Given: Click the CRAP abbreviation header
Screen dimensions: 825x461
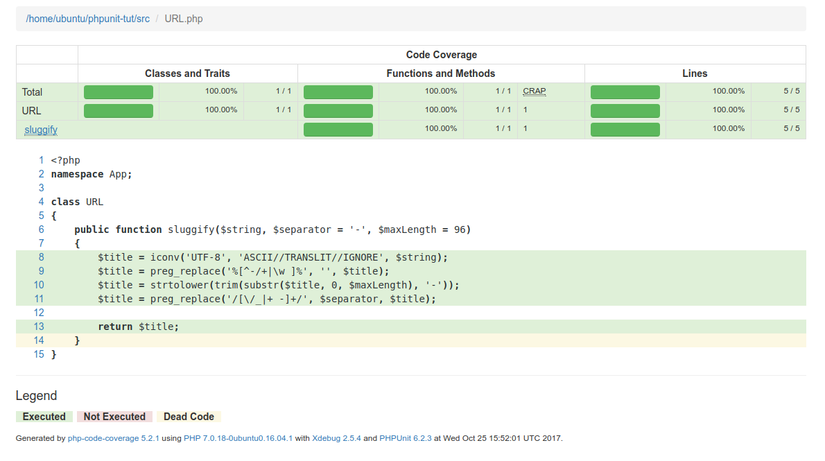Looking at the screenshot, I should [534, 92].
